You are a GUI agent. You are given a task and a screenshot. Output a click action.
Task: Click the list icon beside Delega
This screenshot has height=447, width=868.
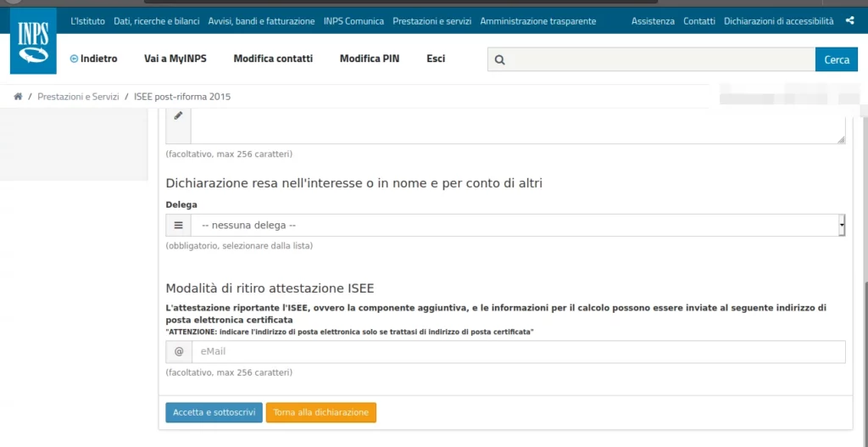pyautogui.click(x=178, y=226)
